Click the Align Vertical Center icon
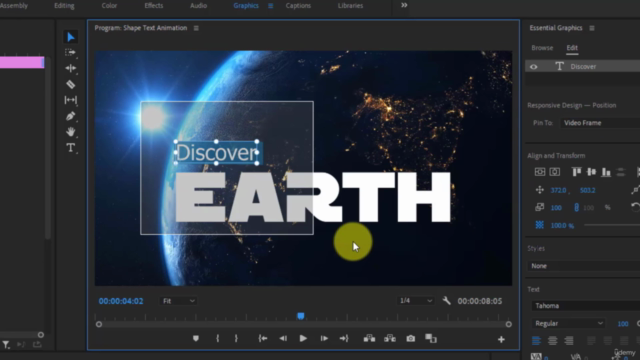This screenshot has height=360, width=640. click(x=591, y=172)
